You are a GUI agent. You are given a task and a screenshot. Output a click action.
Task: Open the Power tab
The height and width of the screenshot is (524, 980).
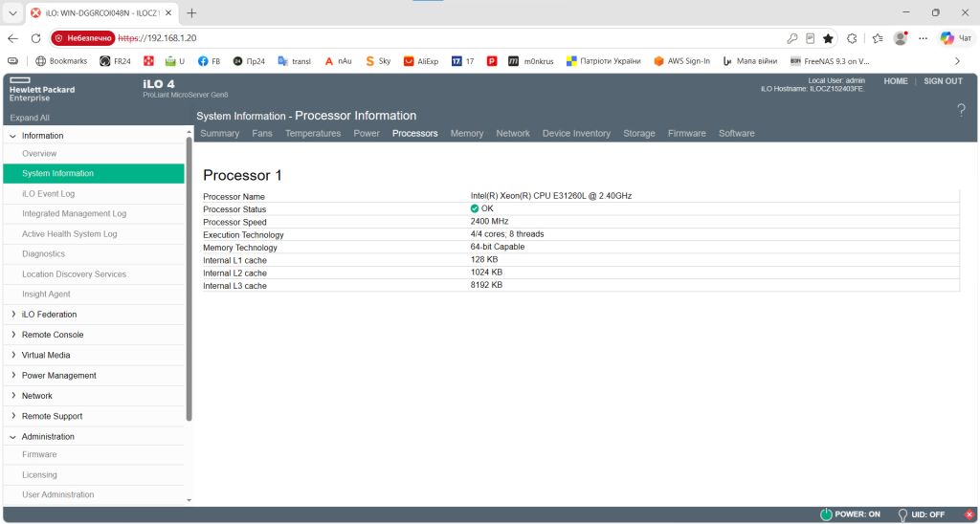pos(367,133)
